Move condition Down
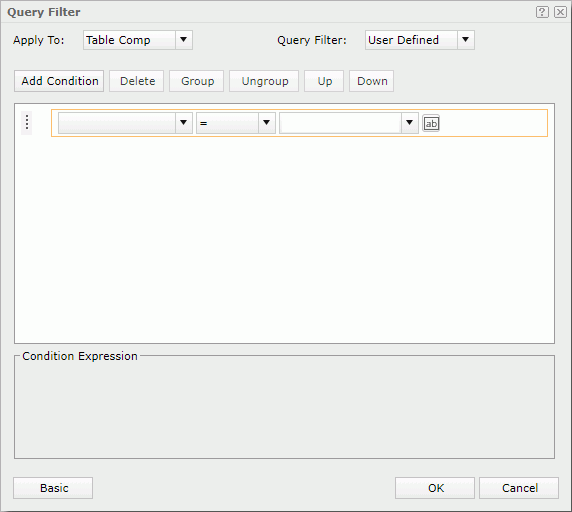 (x=371, y=81)
